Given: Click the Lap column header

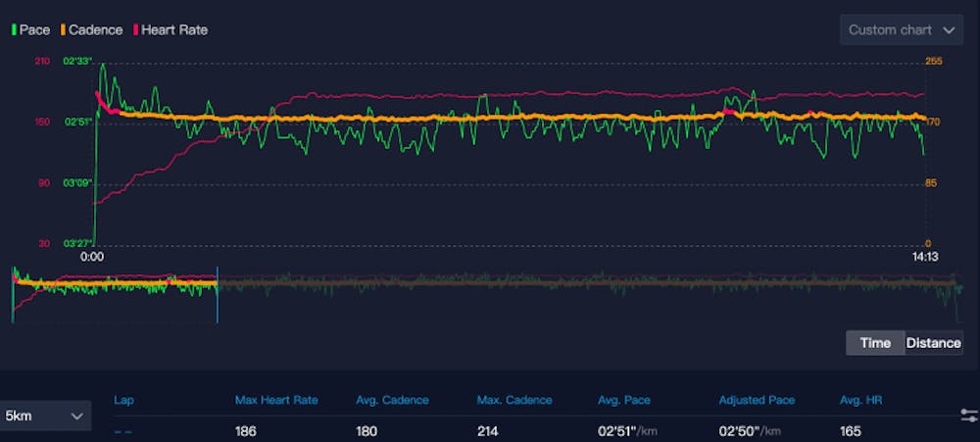Looking at the screenshot, I should (123, 400).
